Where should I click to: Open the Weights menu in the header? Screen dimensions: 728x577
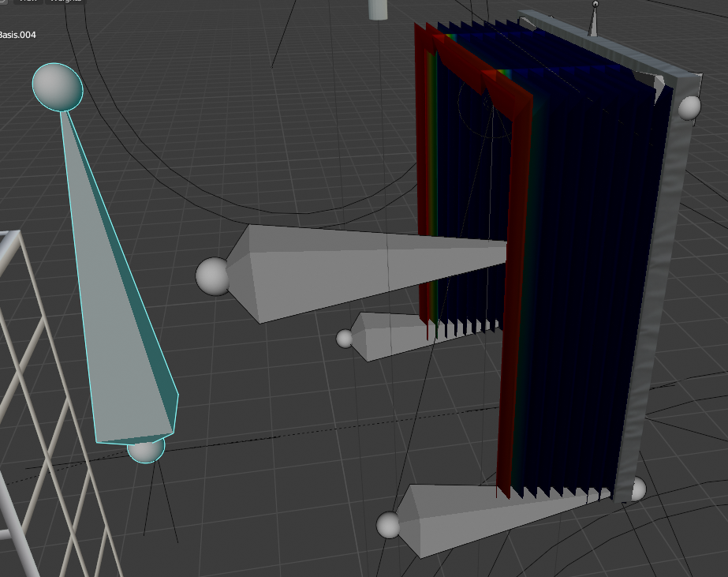pos(66,2)
